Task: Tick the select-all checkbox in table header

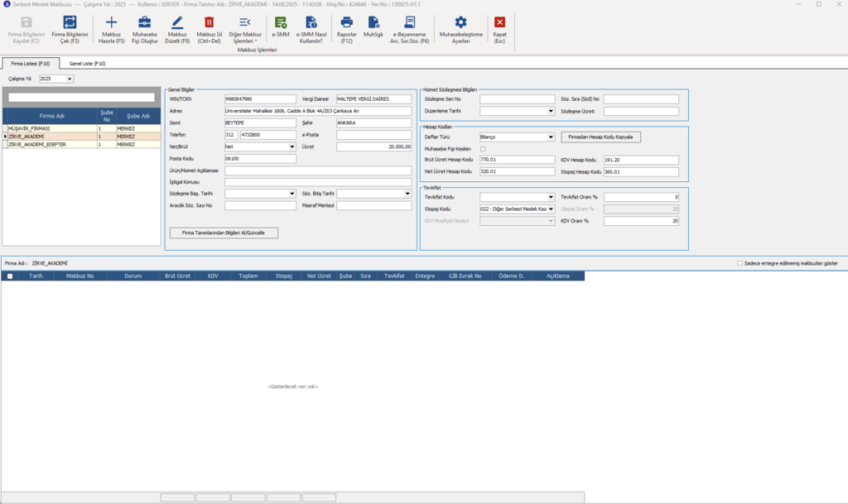Action: 10,276
